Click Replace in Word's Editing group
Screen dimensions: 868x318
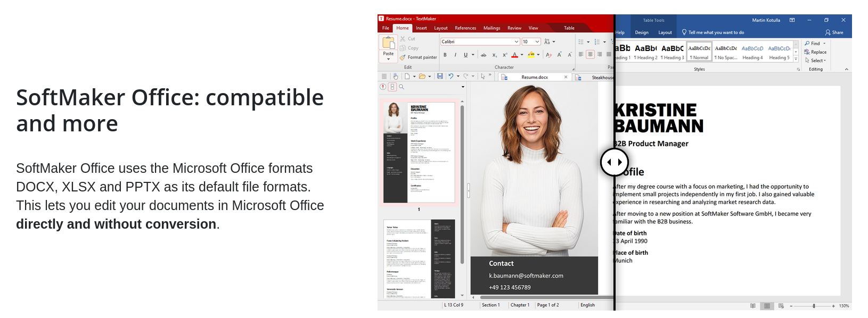(815, 52)
